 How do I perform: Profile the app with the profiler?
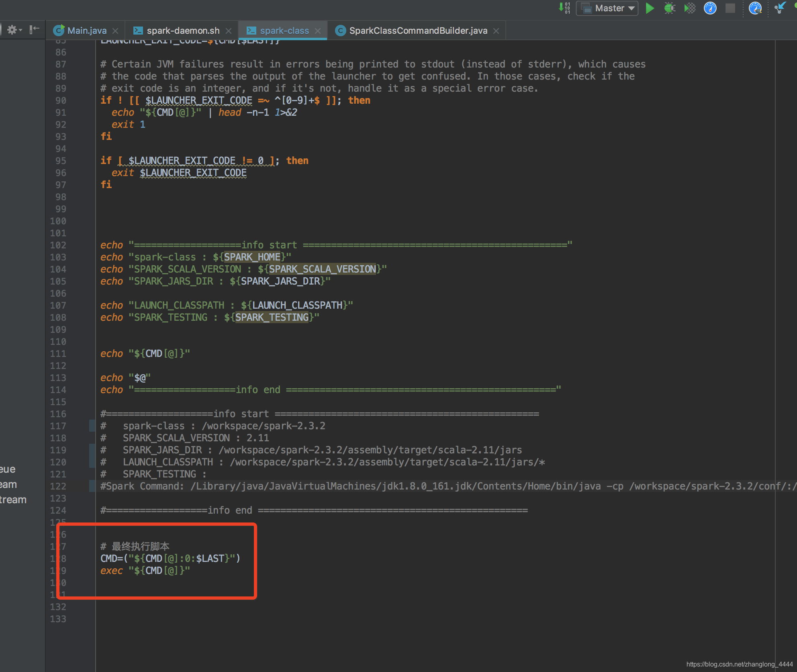pos(710,8)
